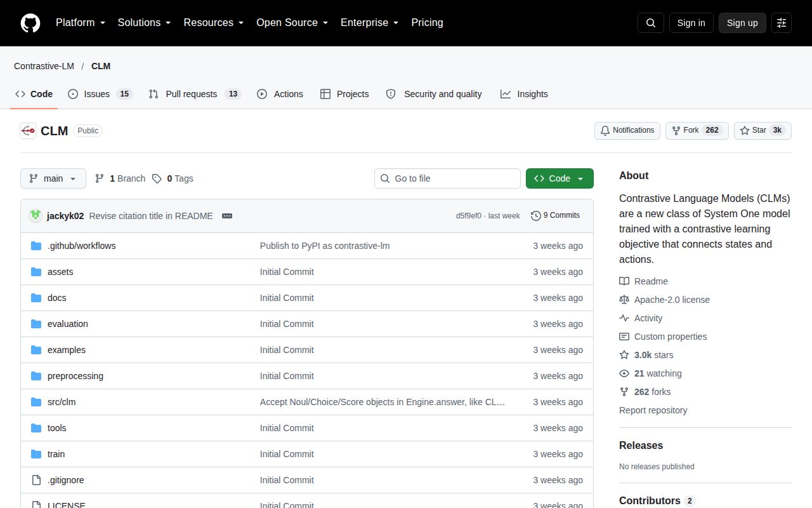
Task: Click the .gitignore file icon
Action: (36, 480)
